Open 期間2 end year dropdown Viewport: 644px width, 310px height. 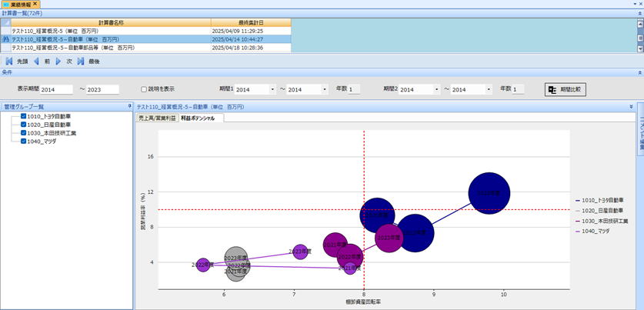coord(489,89)
